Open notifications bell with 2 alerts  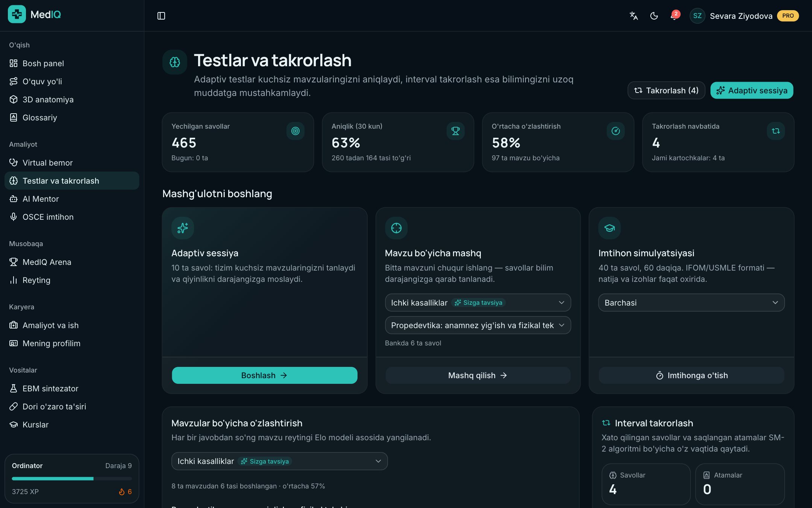pyautogui.click(x=674, y=16)
